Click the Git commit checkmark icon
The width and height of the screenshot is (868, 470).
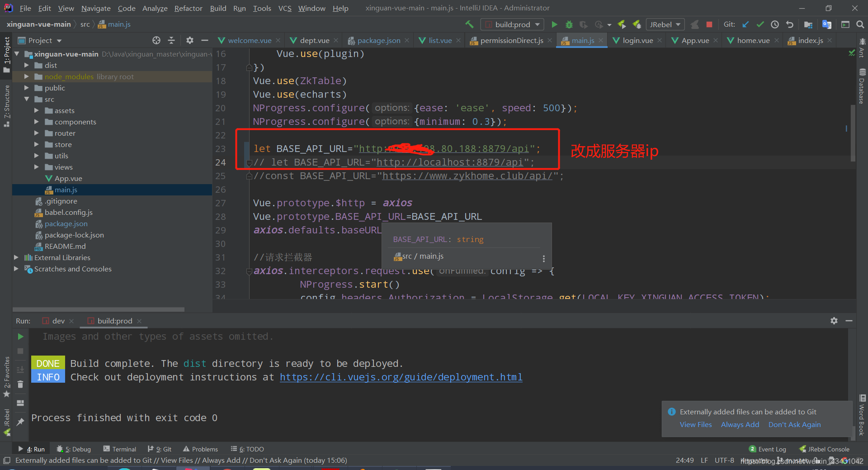tap(760, 24)
